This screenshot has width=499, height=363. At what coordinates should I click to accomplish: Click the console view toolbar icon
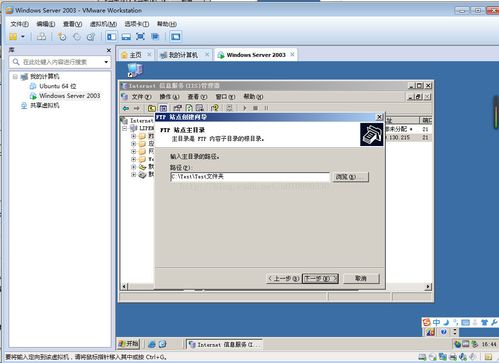[x=176, y=36]
